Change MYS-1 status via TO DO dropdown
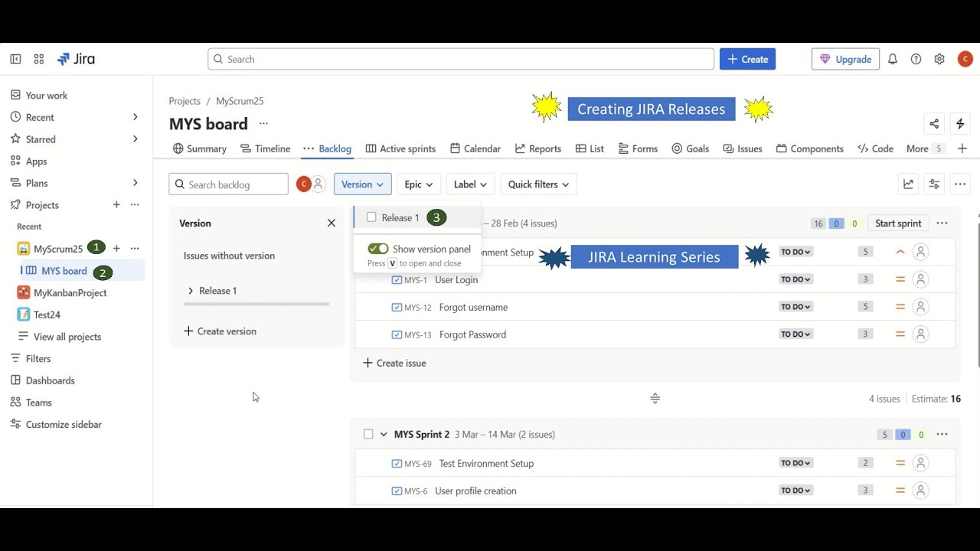Screen dimensions: 980x551 [795, 279]
